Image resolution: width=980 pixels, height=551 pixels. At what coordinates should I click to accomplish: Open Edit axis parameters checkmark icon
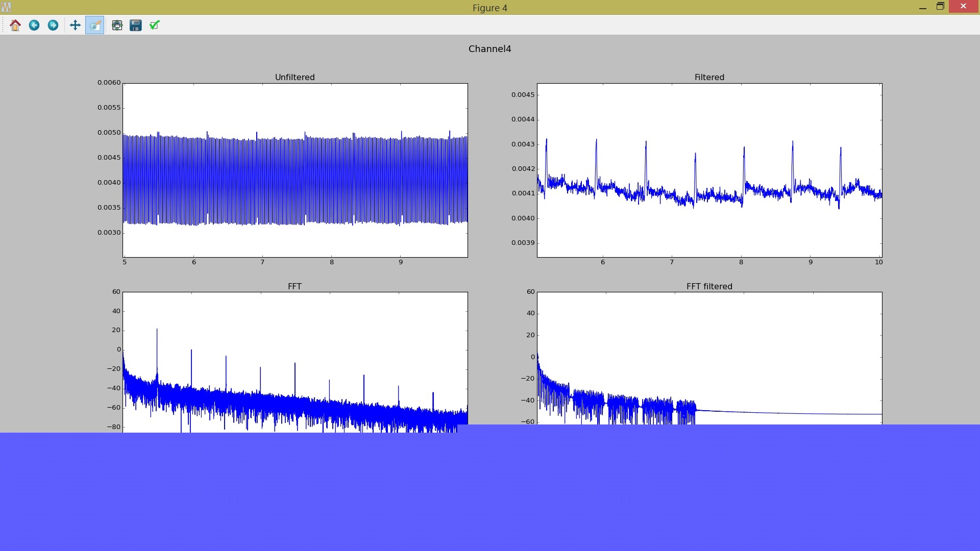pos(155,25)
